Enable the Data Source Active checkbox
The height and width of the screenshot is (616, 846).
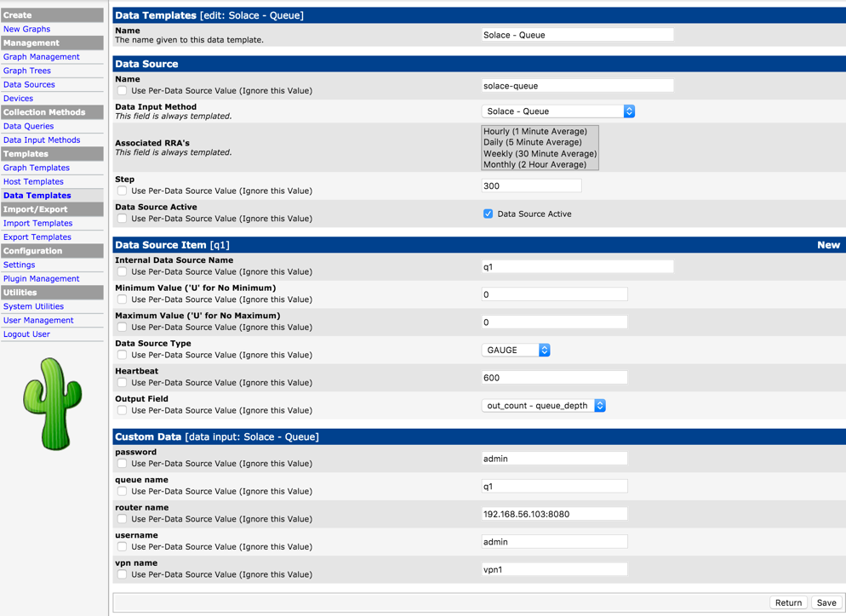488,214
